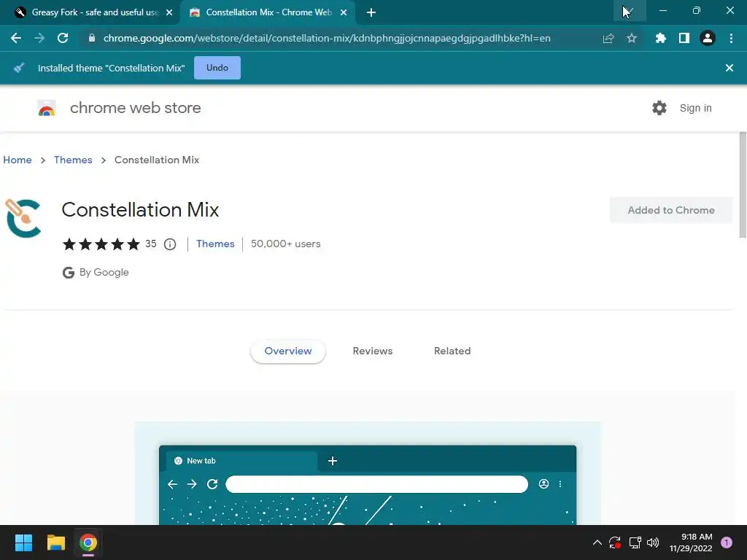This screenshot has width=747, height=560.
Task: Close the Constellation Mix tab
Action: (344, 12)
